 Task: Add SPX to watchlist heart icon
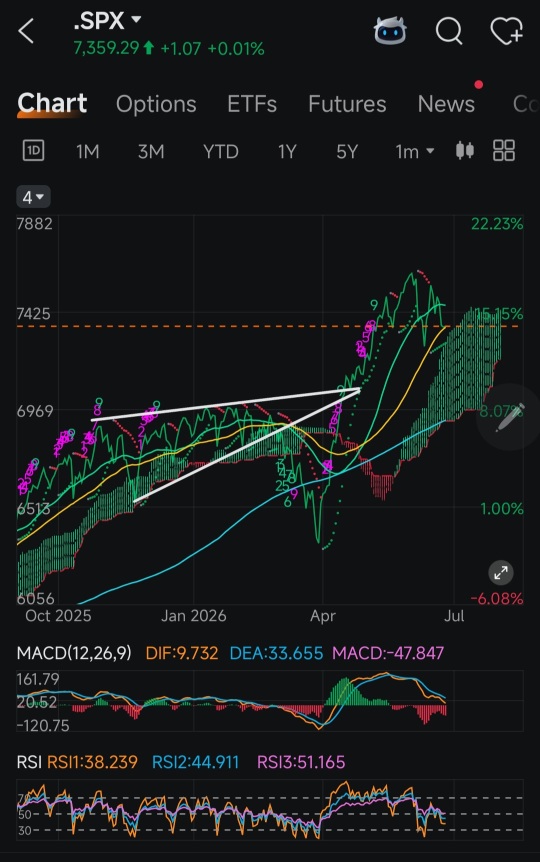pos(506,31)
